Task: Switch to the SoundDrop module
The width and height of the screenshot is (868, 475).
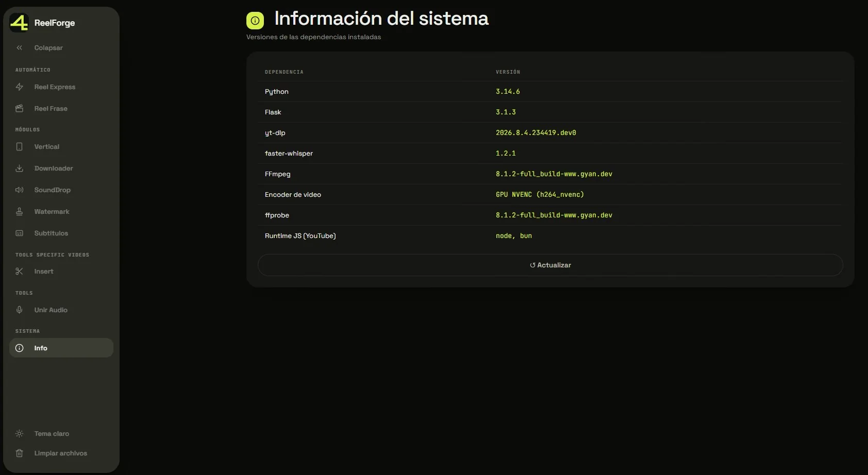Action: coord(52,190)
